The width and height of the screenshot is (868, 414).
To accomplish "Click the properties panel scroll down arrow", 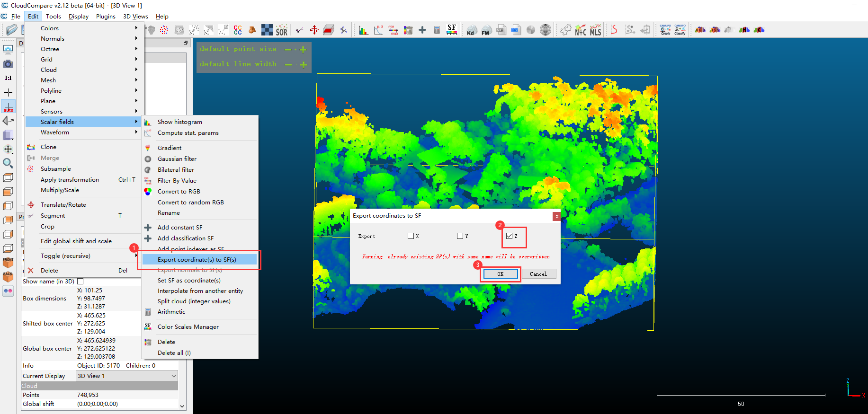I will click(182, 405).
